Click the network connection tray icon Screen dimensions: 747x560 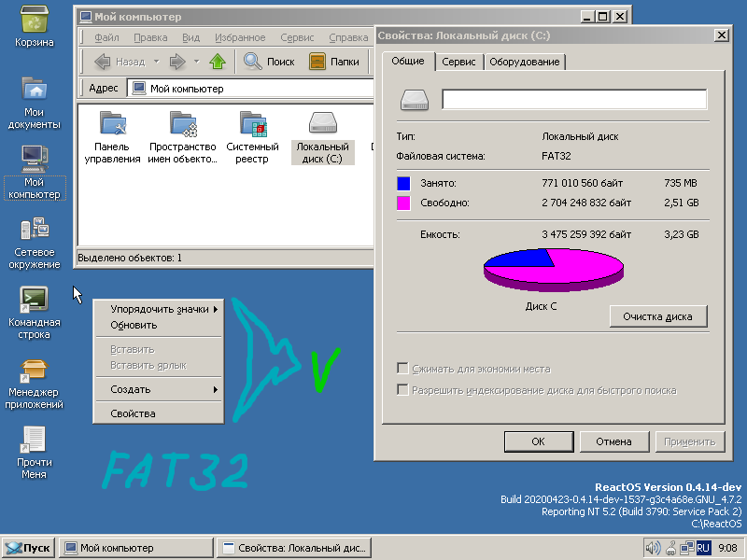686,548
